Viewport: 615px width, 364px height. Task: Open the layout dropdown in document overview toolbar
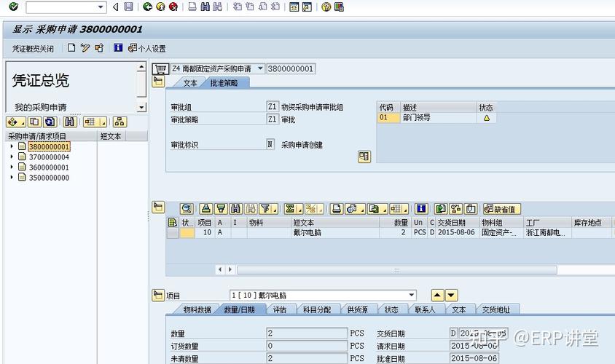pyautogui.click(x=95, y=122)
